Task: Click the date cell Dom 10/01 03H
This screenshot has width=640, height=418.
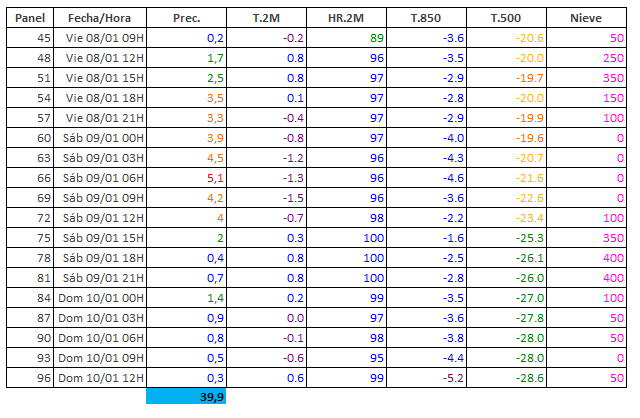Action: point(100,318)
